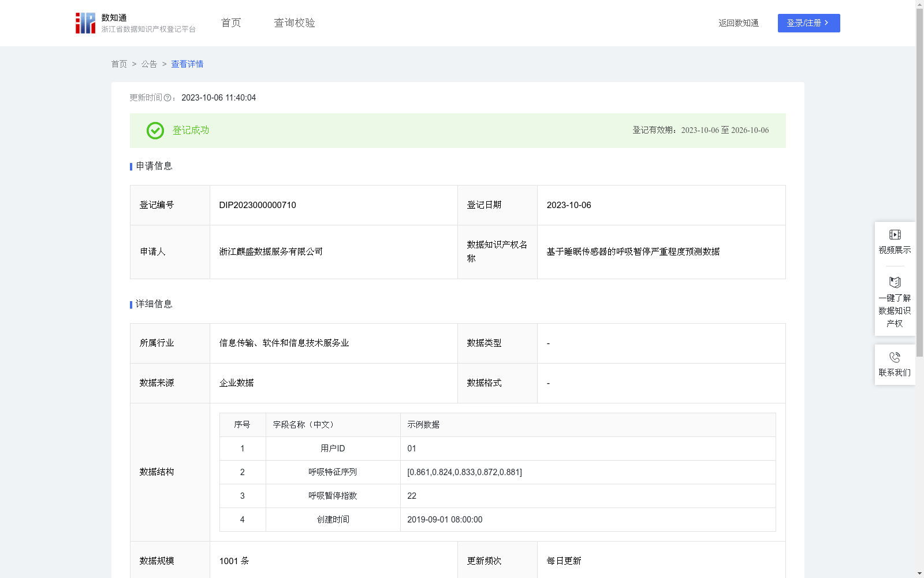Click the 企业数据 data source value
Image resolution: width=924 pixels, height=578 pixels.
tap(236, 383)
